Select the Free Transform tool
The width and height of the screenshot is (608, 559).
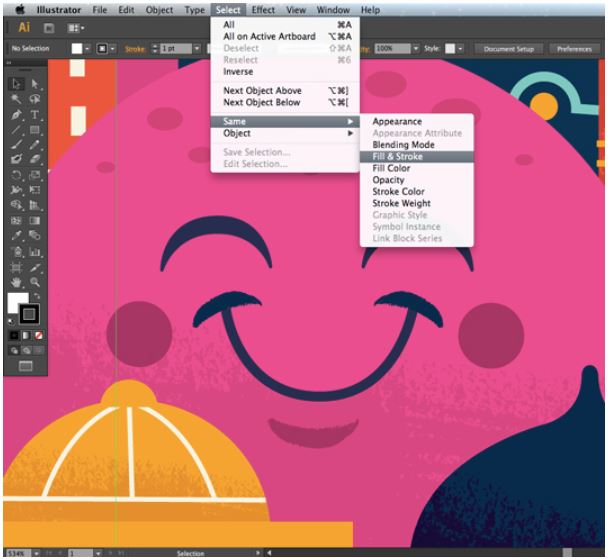(35, 190)
